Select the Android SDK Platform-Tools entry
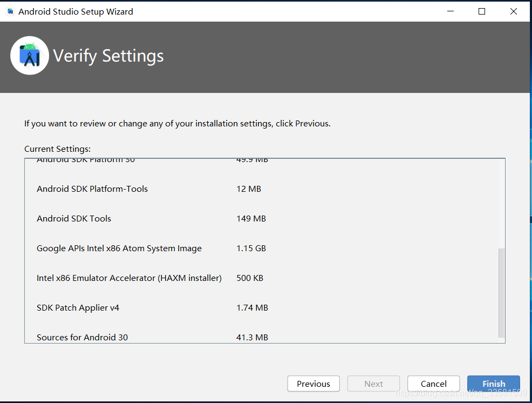Viewport: 532px width, 403px height. pos(92,189)
